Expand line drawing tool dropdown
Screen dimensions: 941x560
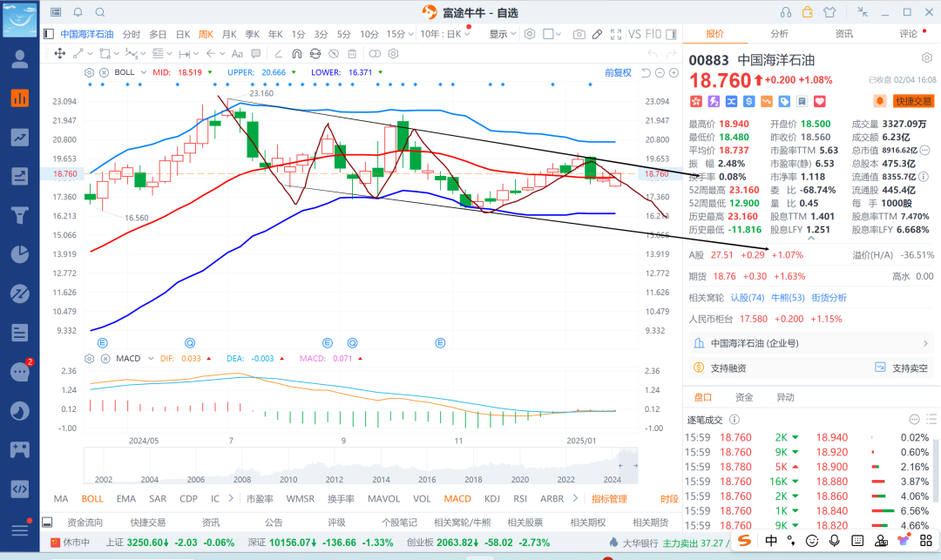click(x=91, y=54)
